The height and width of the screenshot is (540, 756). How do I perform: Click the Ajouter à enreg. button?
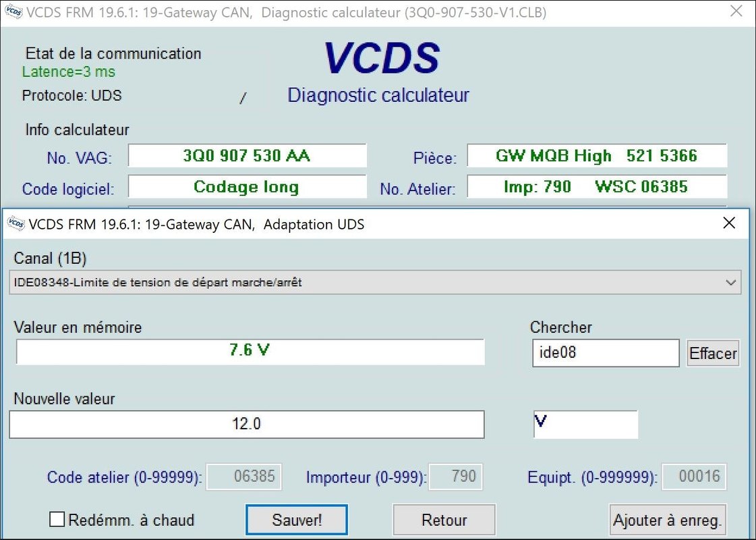[x=667, y=520]
